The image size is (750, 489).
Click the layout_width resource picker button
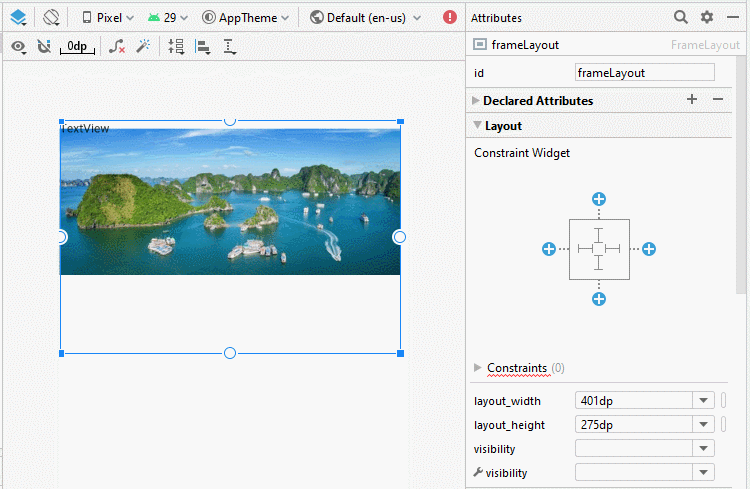723,400
